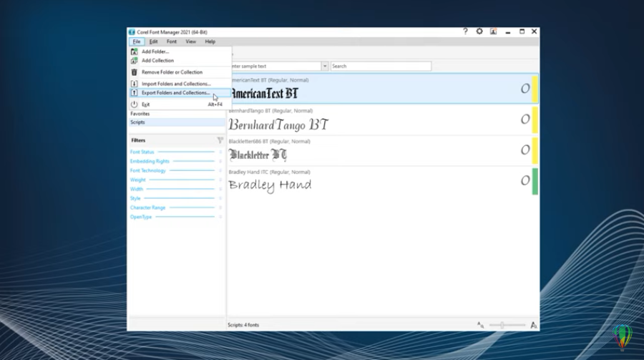Open the sample text dropdown arrow

pyautogui.click(x=324, y=66)
